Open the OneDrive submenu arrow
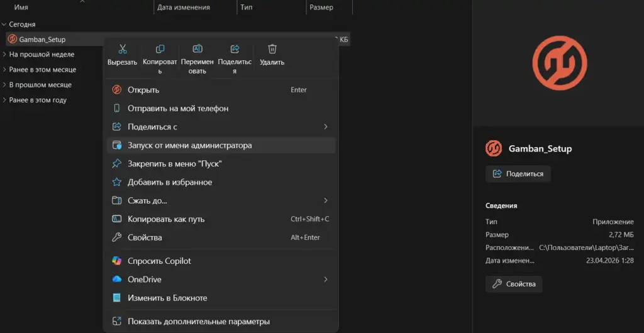The height and width of the screenshot is (333, 644). coord(326,279)
